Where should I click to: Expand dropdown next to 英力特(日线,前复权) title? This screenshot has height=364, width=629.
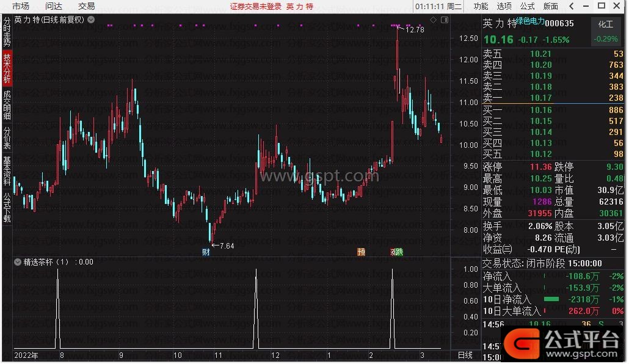coord(91,20)
